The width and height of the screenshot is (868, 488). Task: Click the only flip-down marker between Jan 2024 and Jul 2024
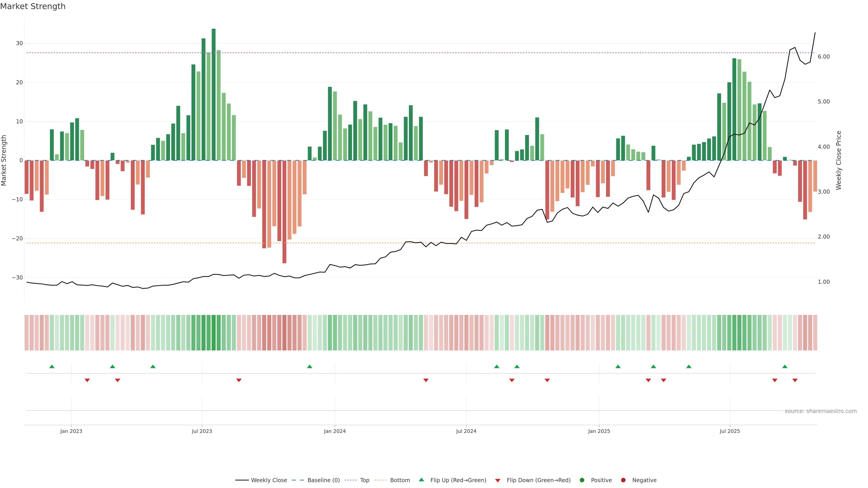point(426,380)
